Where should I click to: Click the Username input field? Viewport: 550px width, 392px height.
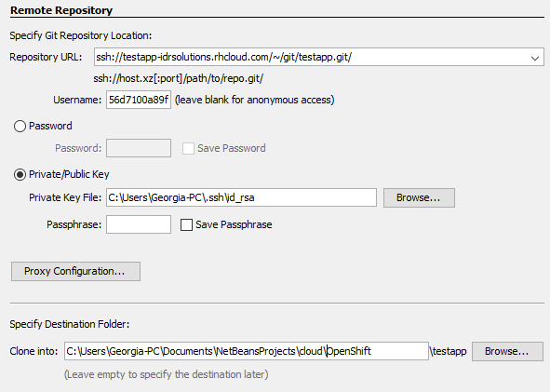139,100
